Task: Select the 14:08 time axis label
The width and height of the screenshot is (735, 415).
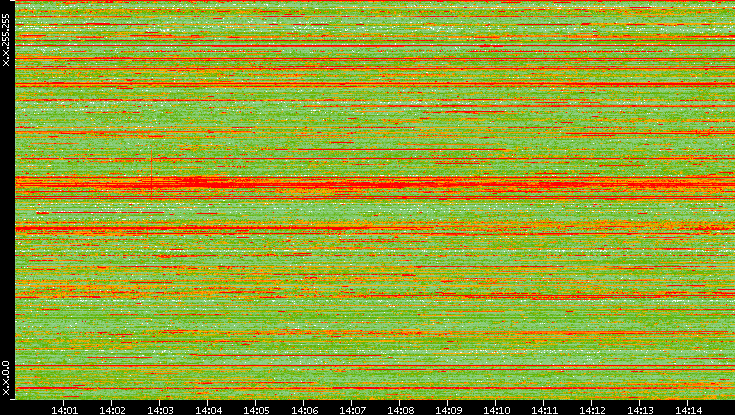Action: pyautogui.click(x=400, y=410)
